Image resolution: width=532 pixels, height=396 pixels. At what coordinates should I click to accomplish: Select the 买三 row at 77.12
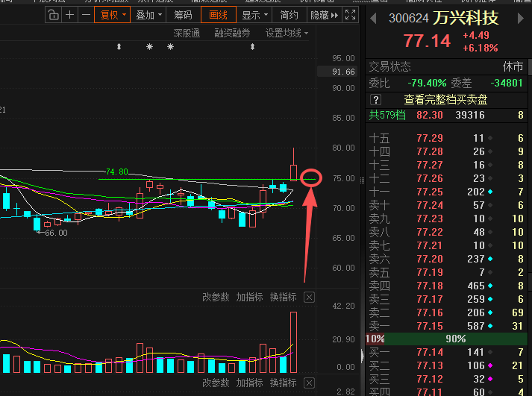coord(447,379)
